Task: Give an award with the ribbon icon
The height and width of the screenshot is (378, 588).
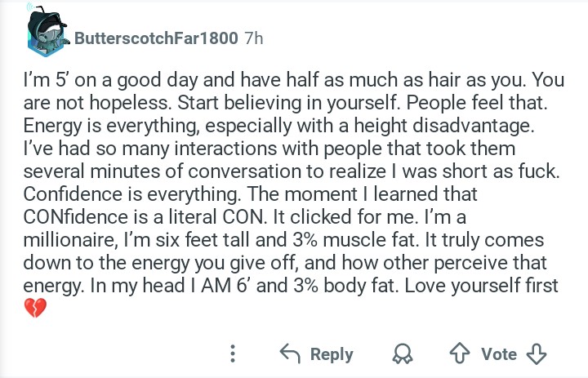Action: pos(403,354)
